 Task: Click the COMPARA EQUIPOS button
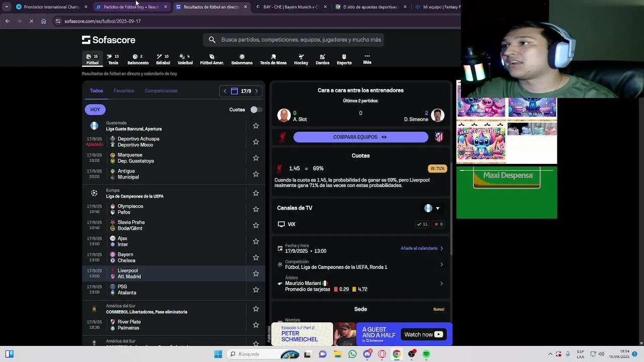(361, 137)
